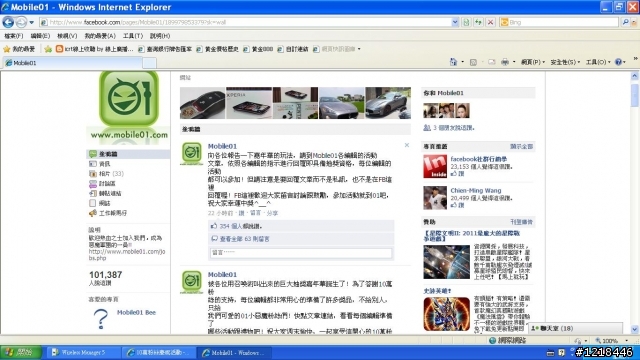640x360 pixels.
Task: View all 63 comments link
Action: [244, 239]
